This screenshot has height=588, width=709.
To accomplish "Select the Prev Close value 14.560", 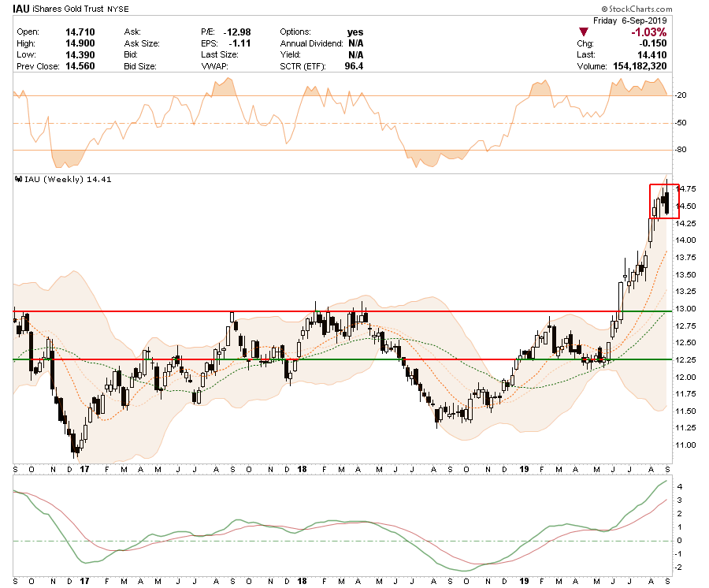I will (80, 66).
